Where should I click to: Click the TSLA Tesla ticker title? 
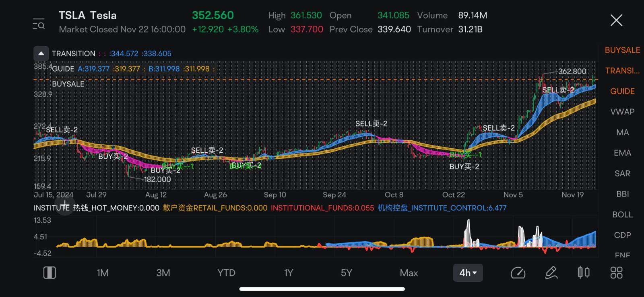[88, 16]
